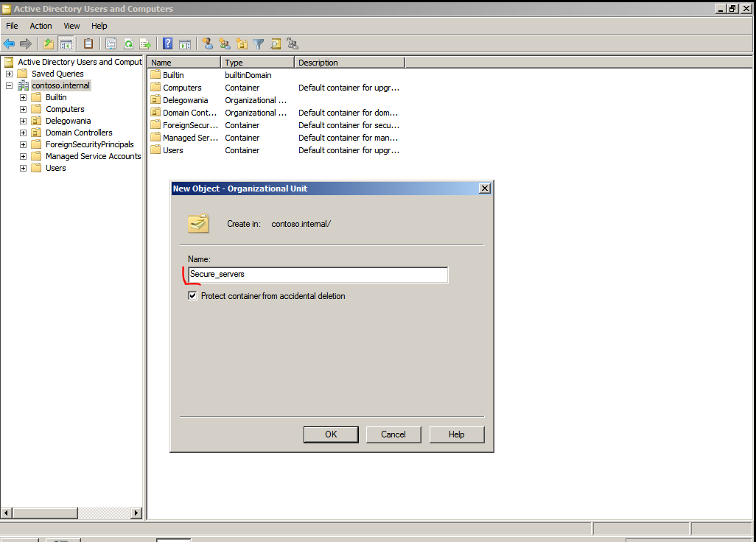Click the Add to group toolbar icon
The width and height of the screenshot is (756, 542).
tap(293, 44)
